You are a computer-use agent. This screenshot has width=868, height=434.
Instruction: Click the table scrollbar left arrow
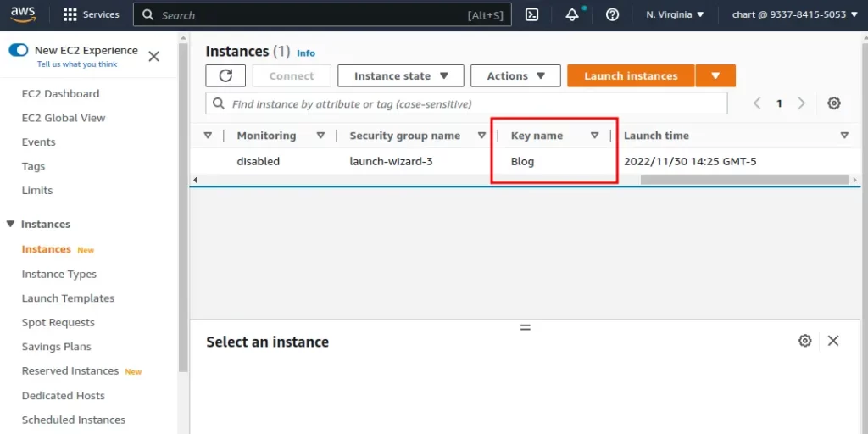coord(194,180)
